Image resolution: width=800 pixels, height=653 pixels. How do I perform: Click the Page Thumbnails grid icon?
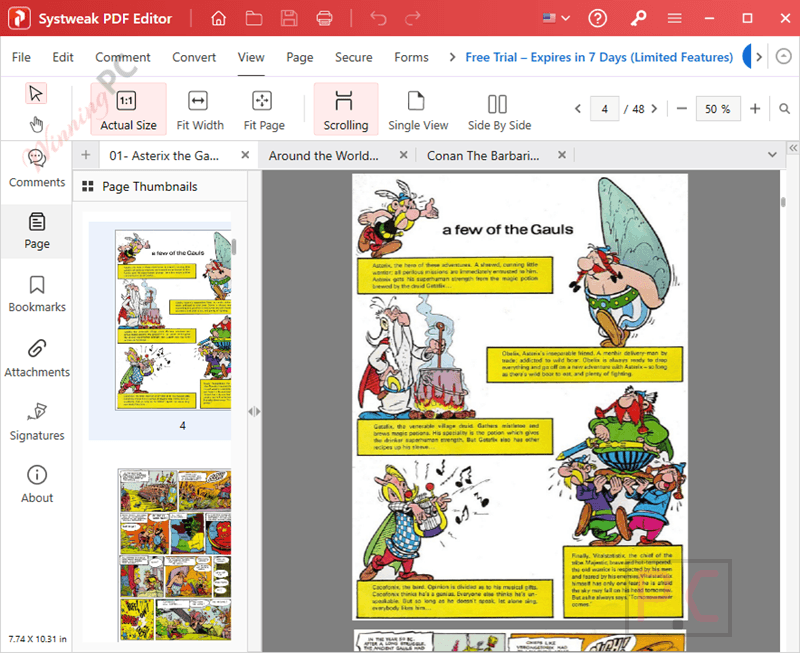[88, 186]
